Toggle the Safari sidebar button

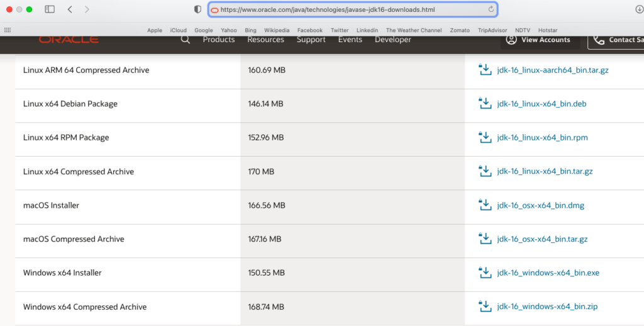click(50, 9)
